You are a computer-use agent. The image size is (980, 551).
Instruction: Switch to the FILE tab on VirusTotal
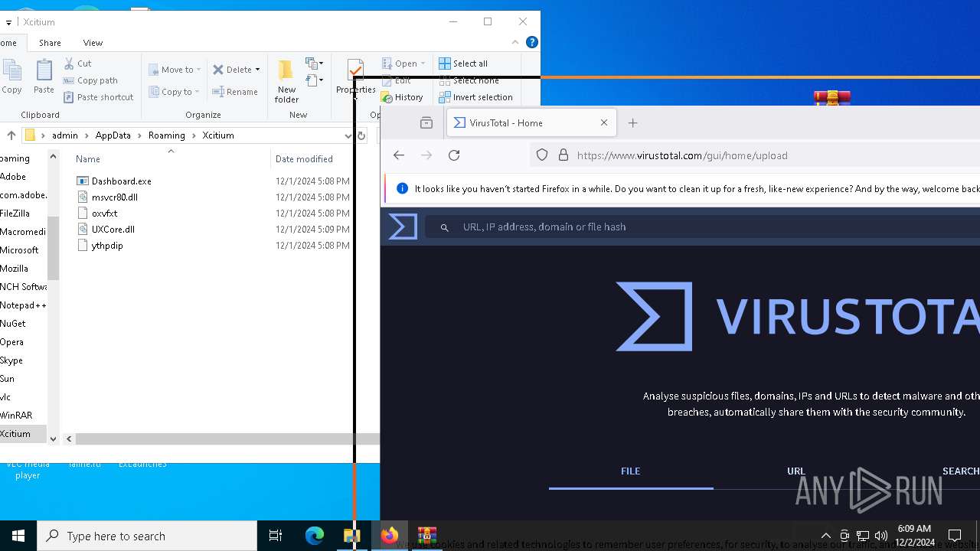631,471
